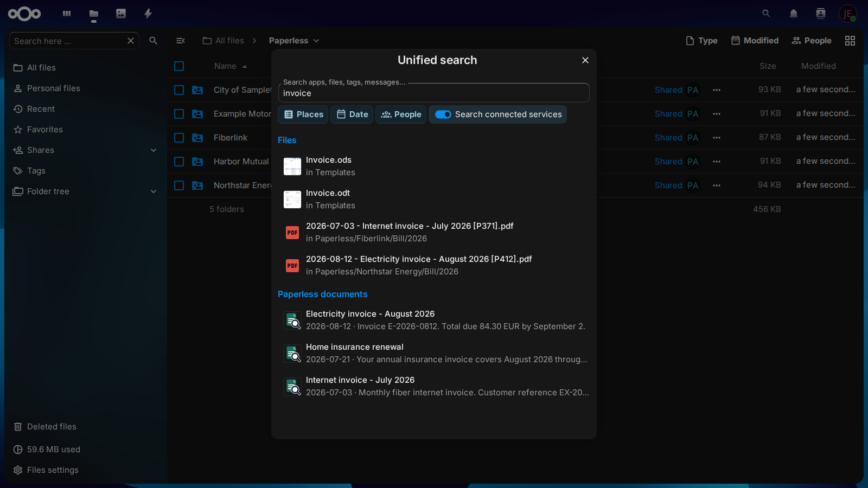Image resolution: width=868 pixels, height=488 pixels.
Task: Click the sidebar search magnifier button
Action: (x=154, y=41)
